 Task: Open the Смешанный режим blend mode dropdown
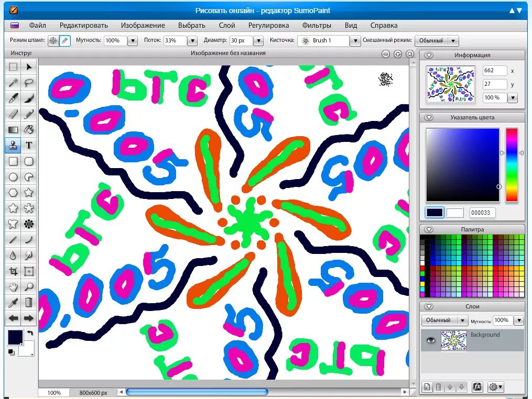coord(453,41)
